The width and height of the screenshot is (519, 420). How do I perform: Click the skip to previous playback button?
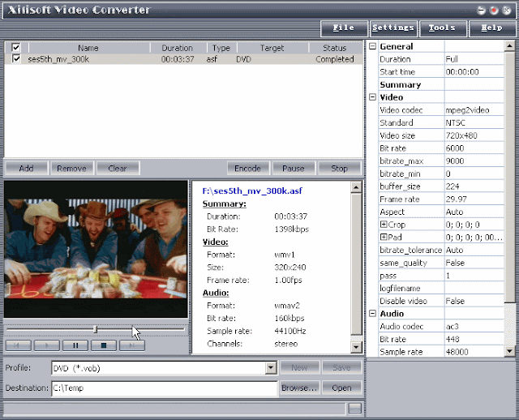19,345
